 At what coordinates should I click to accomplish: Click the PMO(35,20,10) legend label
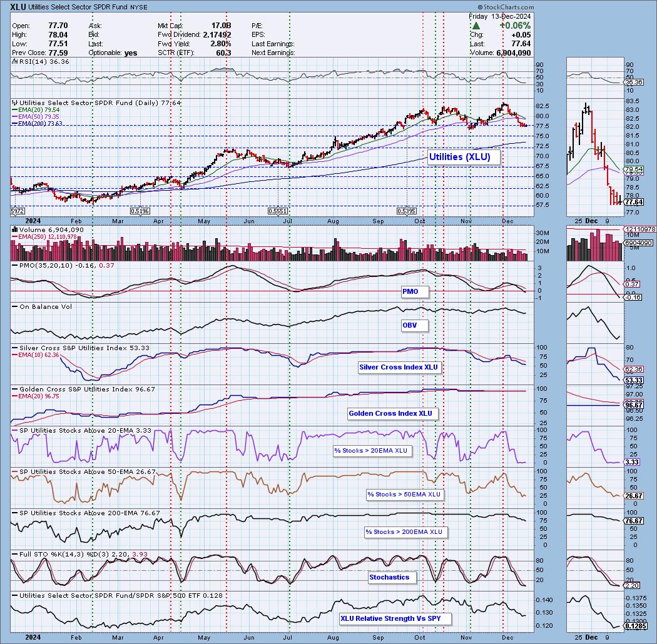[63, 266]
